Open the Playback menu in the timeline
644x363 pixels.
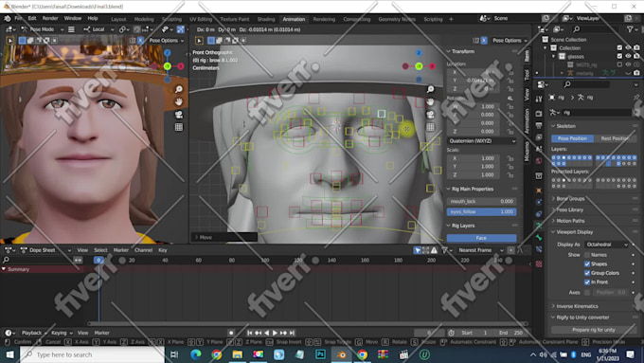(34, 333)
